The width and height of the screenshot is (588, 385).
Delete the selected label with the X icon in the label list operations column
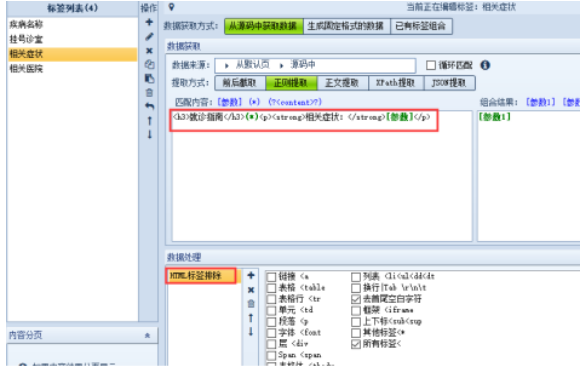149,51
